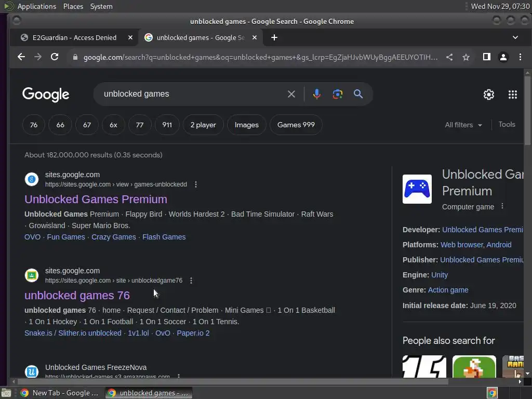Select the 66 filter chip

60,125
